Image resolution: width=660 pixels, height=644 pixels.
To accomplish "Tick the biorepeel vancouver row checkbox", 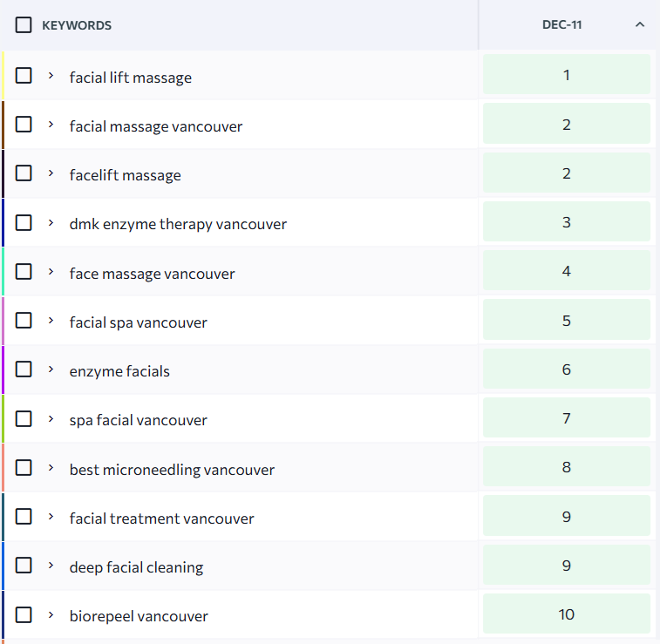I will point(24,615).
